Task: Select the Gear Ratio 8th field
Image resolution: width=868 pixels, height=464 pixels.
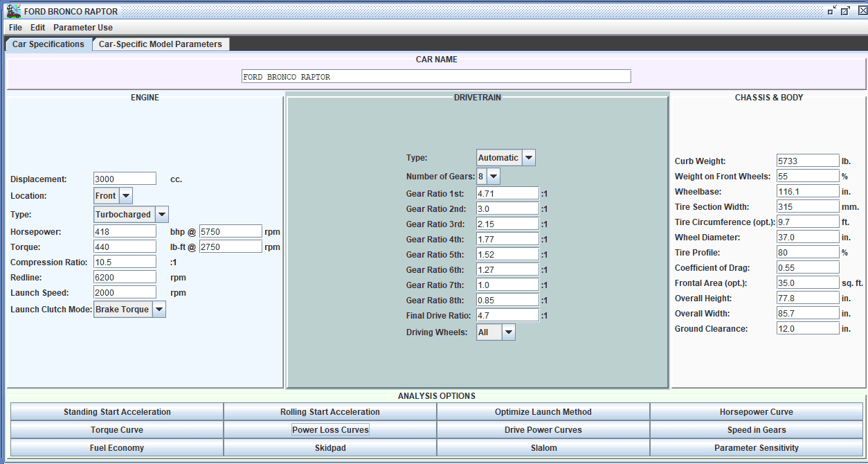Action: click(507, 300)
